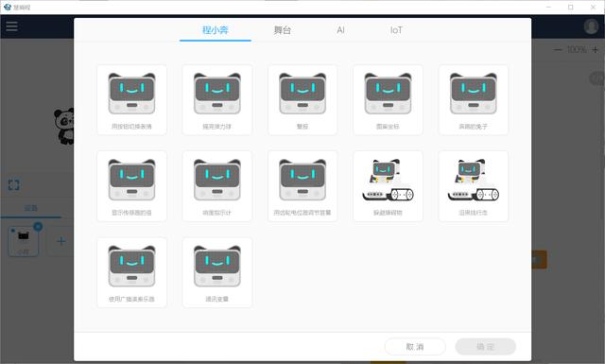Select the first example in the second row

click(x=132, y=186)
